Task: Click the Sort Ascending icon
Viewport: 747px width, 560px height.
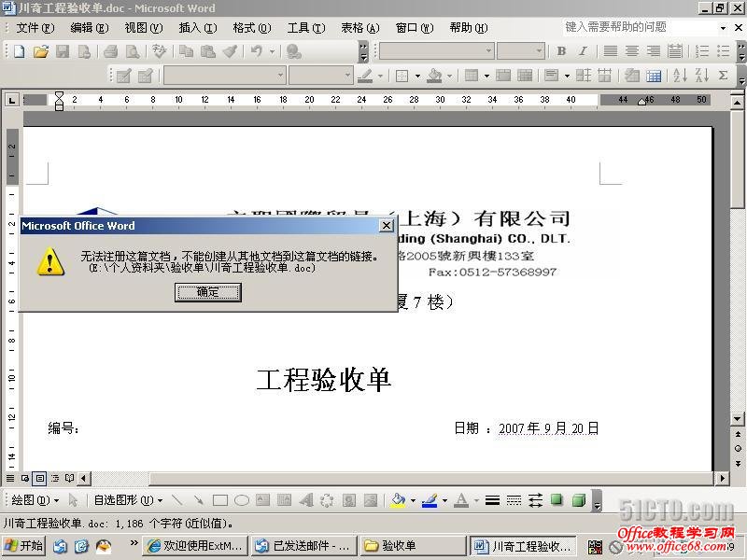Action: (x=681, y=76)
